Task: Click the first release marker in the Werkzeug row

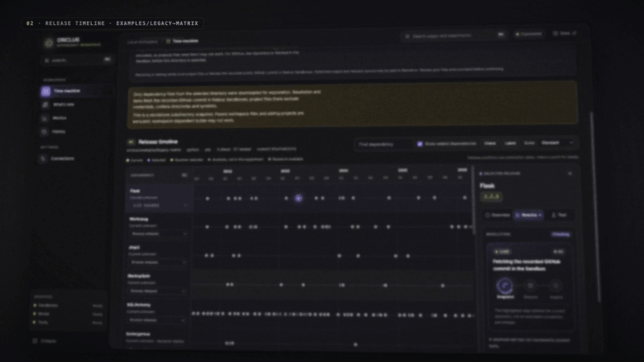Action: [x=207, y=227]
